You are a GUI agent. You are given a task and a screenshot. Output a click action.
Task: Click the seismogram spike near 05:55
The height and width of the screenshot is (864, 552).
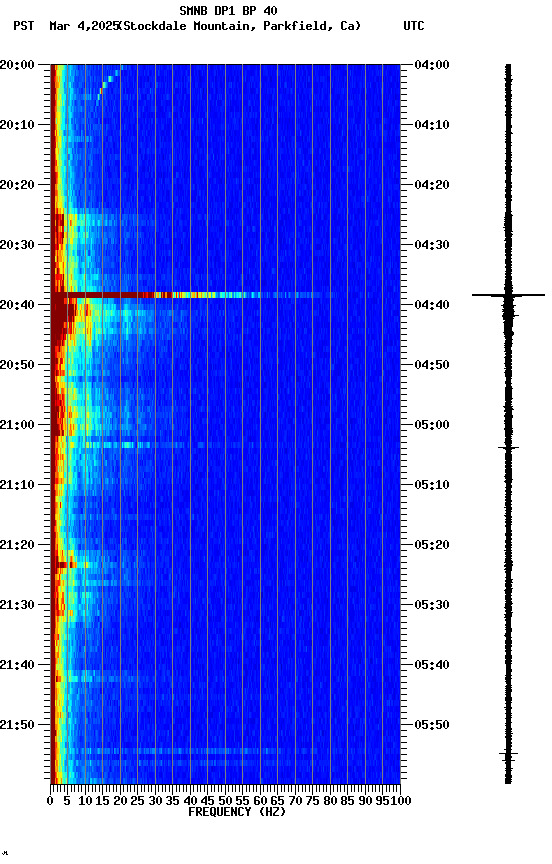click(508, 753)
